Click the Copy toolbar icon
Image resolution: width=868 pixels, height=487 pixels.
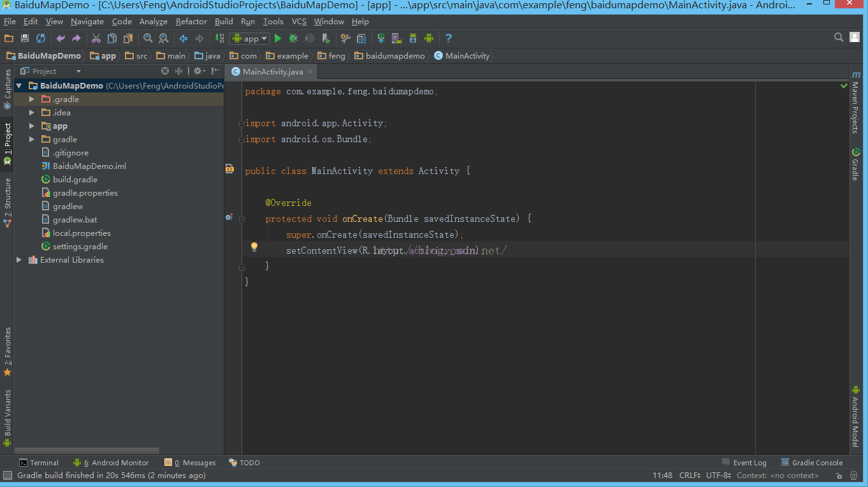click(x=112, y=38)
